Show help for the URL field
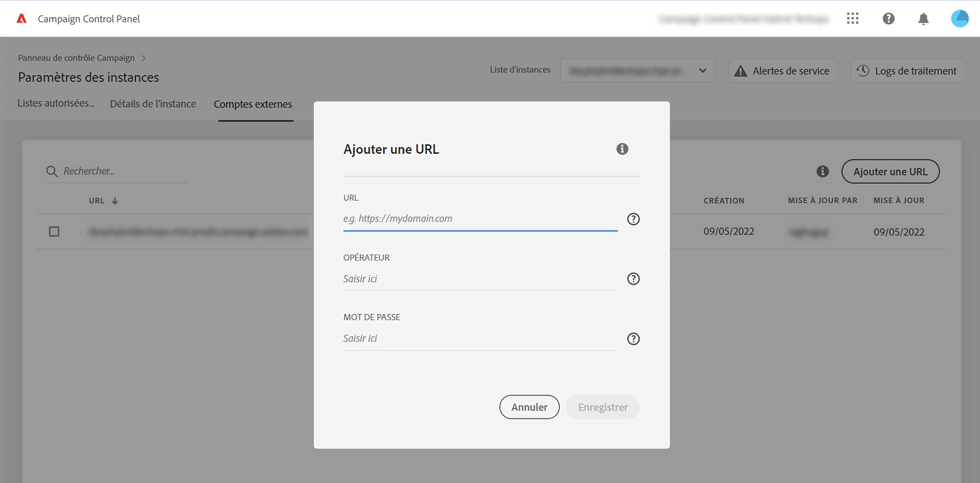980x483 pixels. (x=633, y=219)
